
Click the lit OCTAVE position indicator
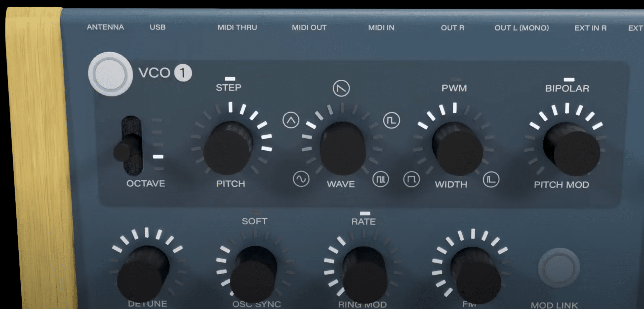(158, 157)
